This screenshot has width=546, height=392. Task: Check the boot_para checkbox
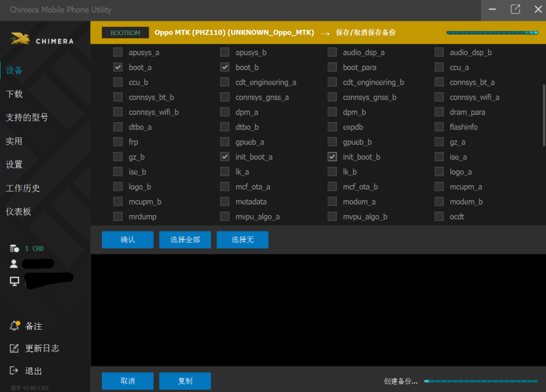tap(332, 67)
